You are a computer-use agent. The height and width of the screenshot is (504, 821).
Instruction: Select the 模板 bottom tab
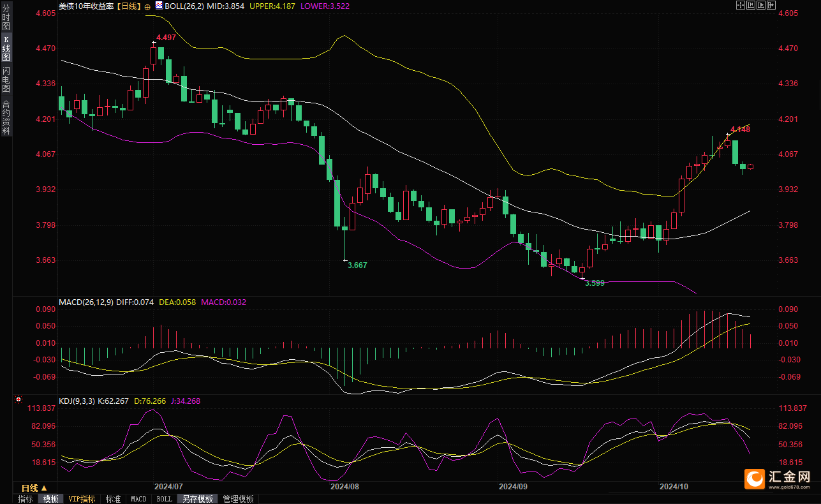50,499
